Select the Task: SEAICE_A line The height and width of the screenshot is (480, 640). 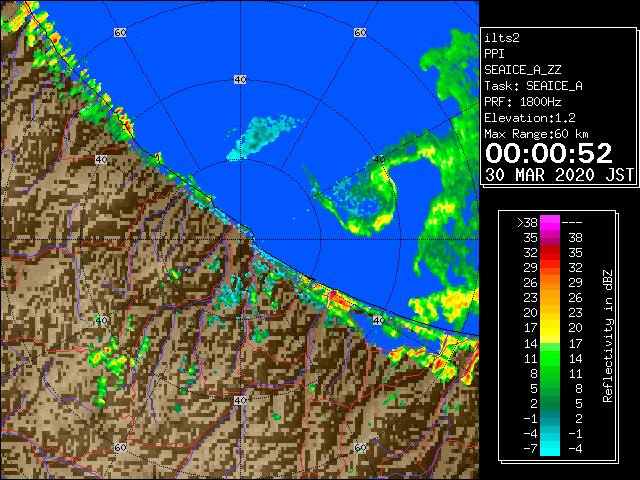533,86
